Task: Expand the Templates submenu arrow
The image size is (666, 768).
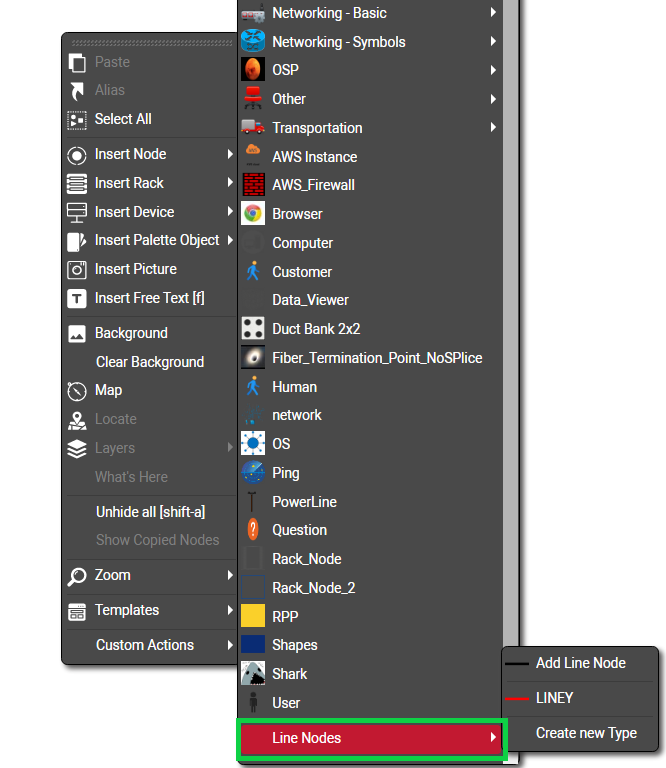Action: coord(230,611)
